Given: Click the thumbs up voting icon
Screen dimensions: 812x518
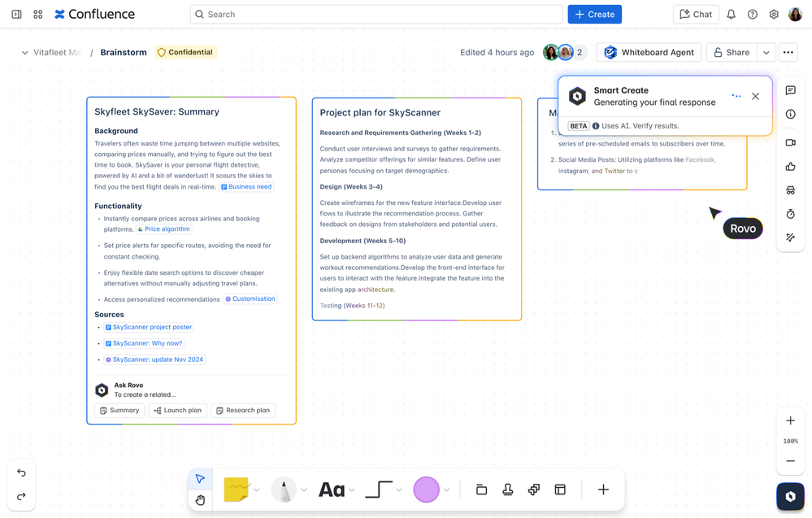Looking at the screenshot, I should [x=790, y=167].
